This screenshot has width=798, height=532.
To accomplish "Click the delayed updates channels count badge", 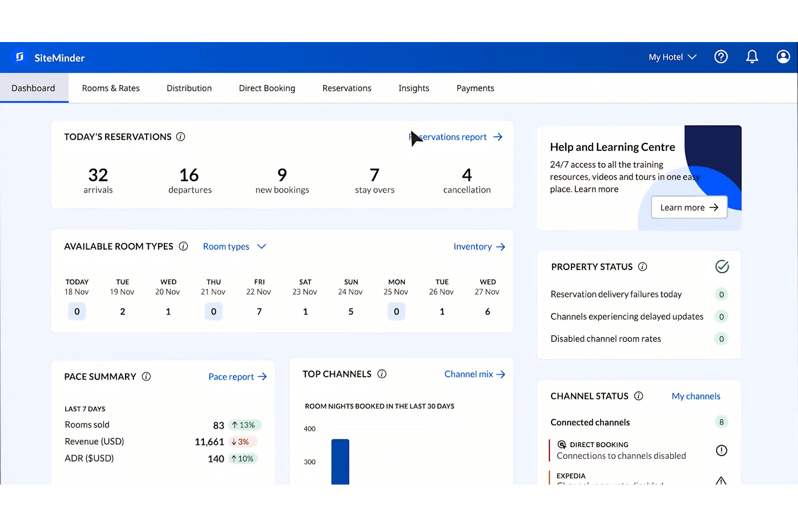I will pos(721,317).
